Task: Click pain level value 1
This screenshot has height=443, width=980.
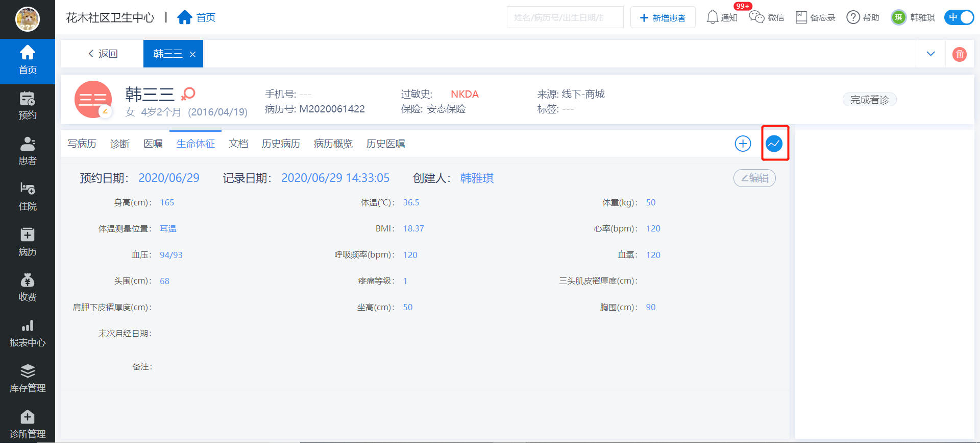Action: [405, 281]
